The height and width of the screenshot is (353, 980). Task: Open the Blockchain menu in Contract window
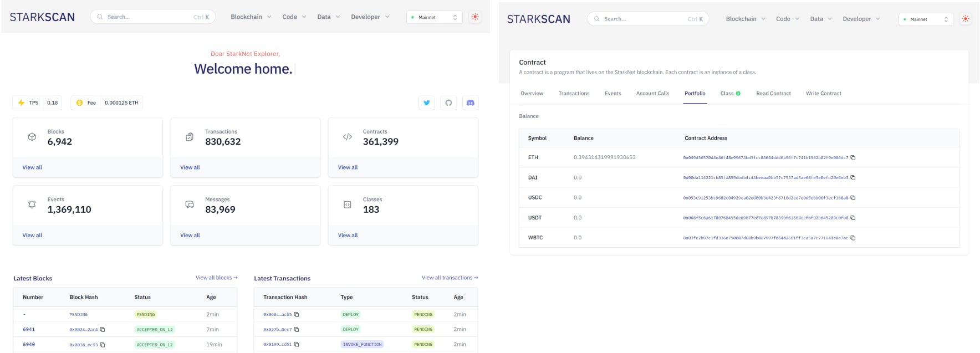click(746, 19)
